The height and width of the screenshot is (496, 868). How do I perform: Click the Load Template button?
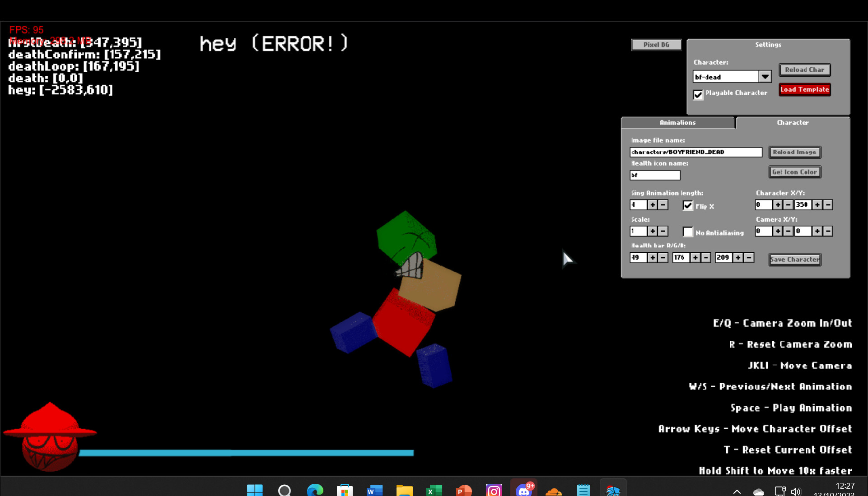[x=804, y=89]
